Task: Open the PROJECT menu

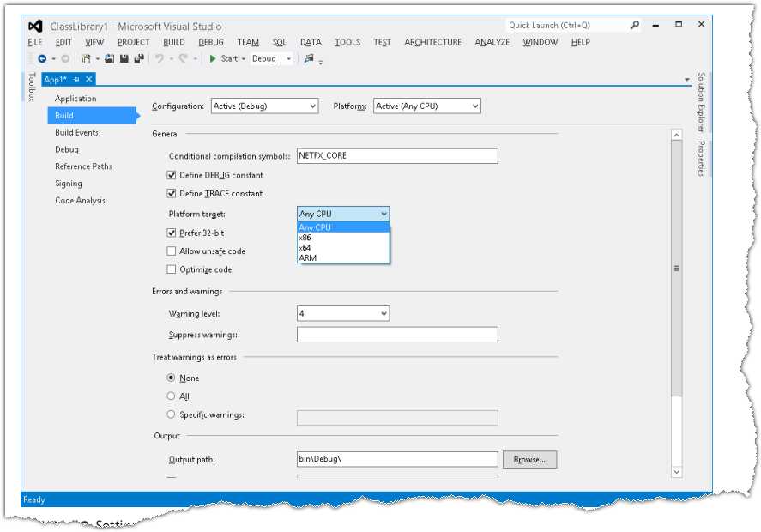Action: pyautogui.click(x=134, y=42)
